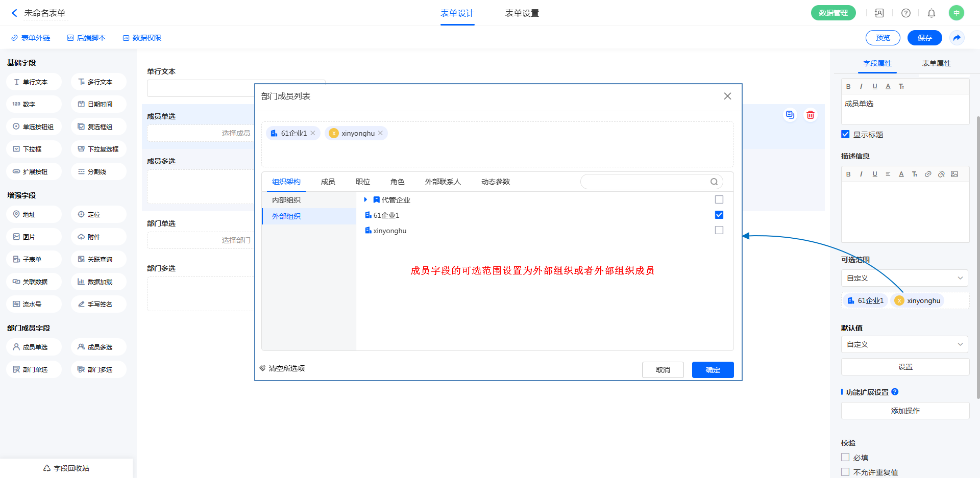Click the blue share arrow icon
The height and width of the screenshot is (478, 980).
(x=957, y=38)
